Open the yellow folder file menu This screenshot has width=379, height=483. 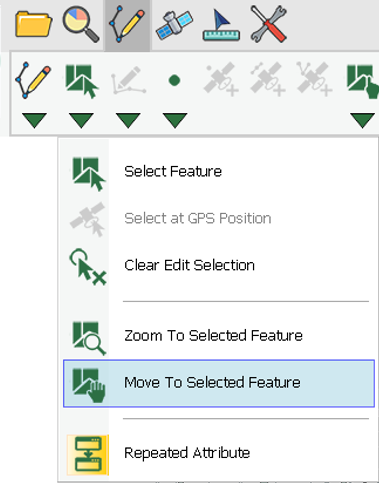point(34,24)
